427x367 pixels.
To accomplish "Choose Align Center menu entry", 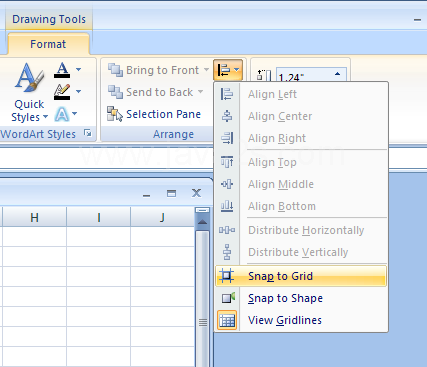I will [302, 116].
